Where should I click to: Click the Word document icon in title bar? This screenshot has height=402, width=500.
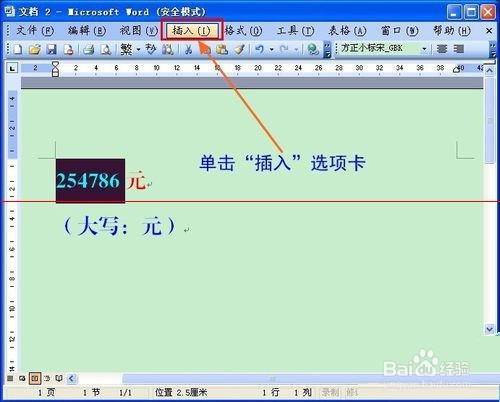[x=9, y=11]
